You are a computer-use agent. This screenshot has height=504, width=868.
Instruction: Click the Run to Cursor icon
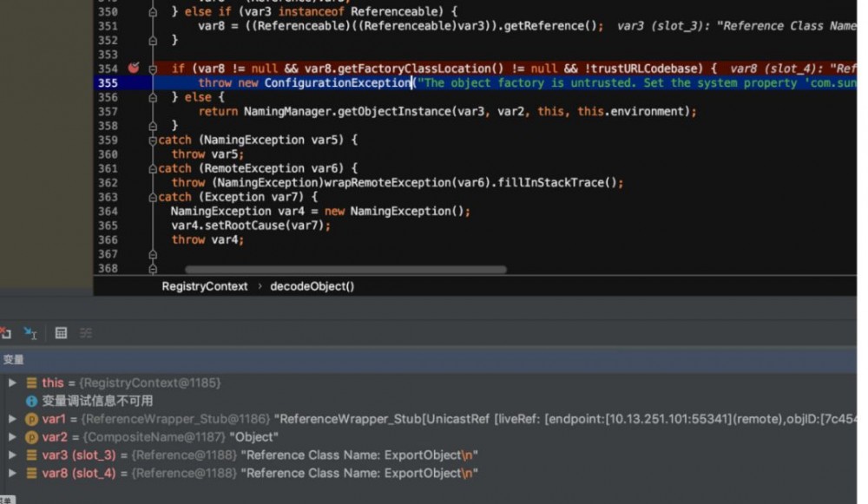click(30, 332)
